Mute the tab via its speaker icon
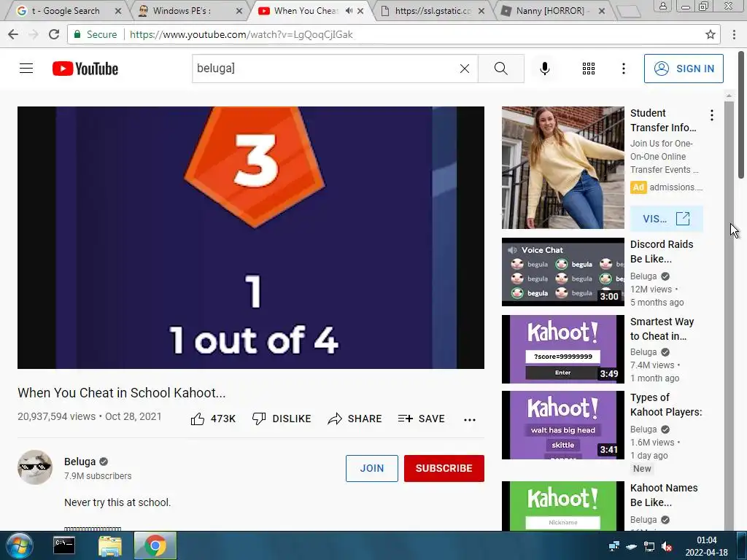This screenshot has height=560, width=747. (x=349, y=10)
